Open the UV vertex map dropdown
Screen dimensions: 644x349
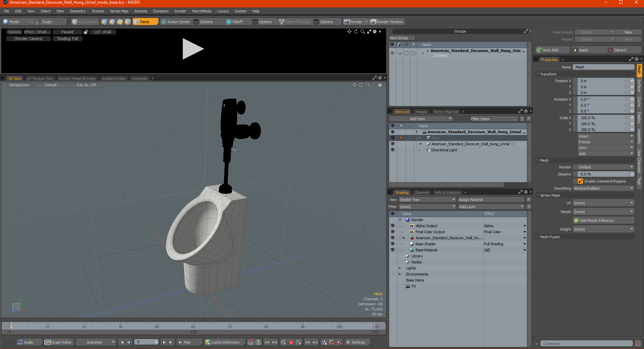click(603, 203)
